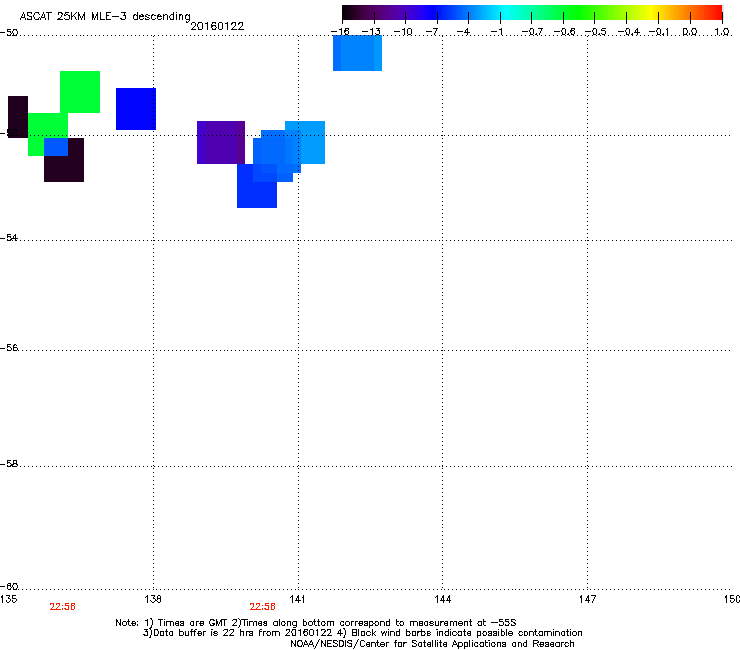Select the '-10' label on the color scale
The image size is (740, 650).
[403, 32]
